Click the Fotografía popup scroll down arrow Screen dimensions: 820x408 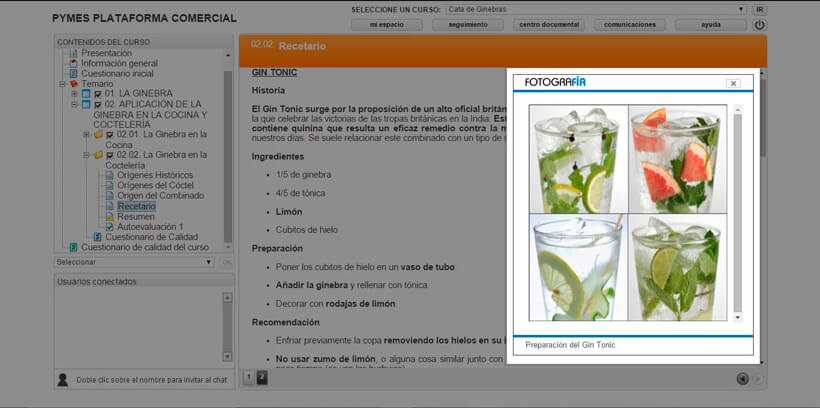point(737,317)
